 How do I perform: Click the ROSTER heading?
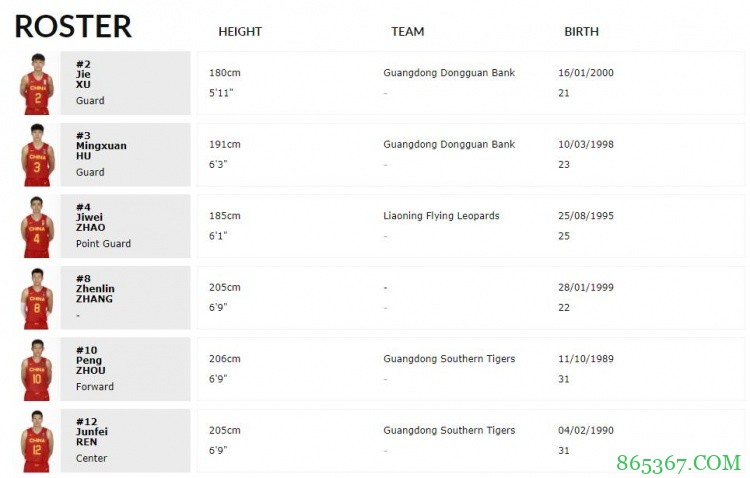tap(73, 27)
